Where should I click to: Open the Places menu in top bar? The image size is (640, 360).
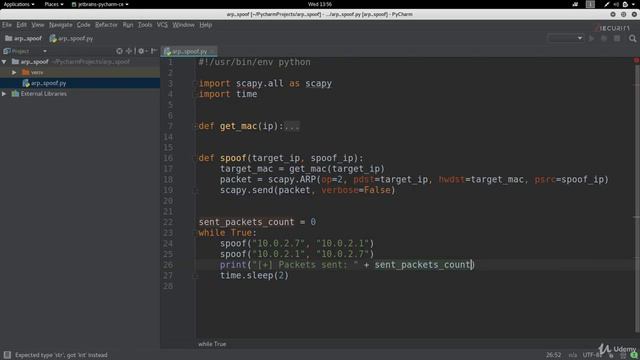tap(54, 4)
